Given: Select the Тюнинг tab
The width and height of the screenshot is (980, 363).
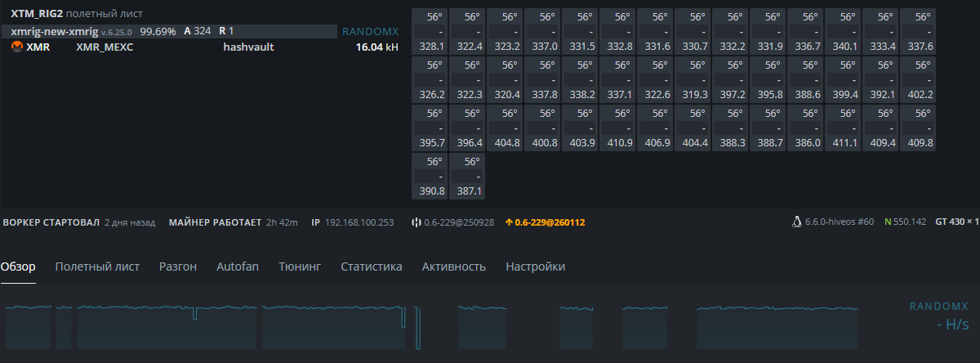Looking at the screenshot, I should point(300,267).
